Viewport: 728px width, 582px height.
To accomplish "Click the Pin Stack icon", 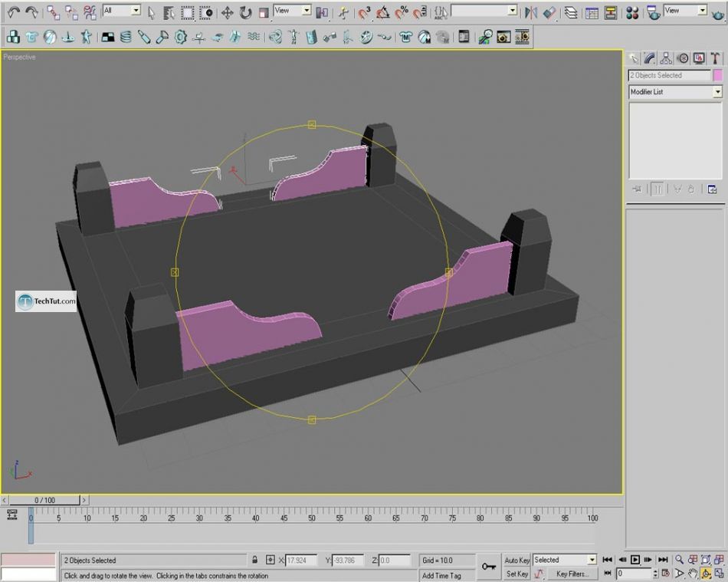I will tap(637, 189).
